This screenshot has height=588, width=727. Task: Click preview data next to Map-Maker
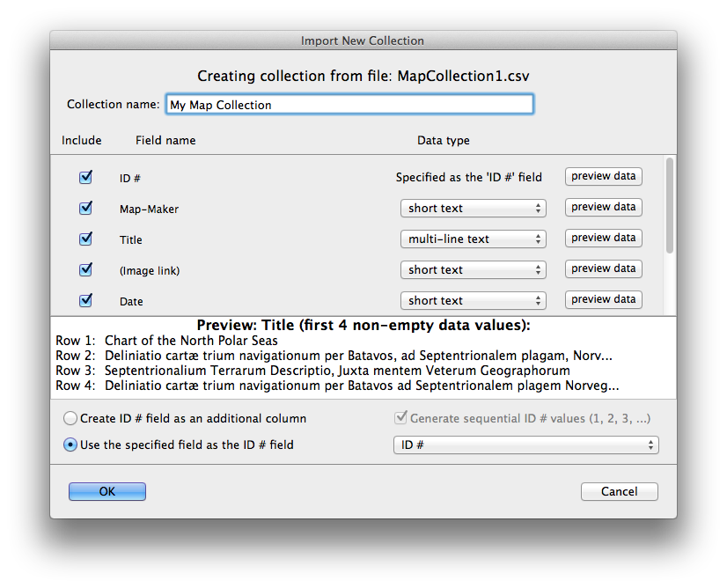tap(603, 207)
